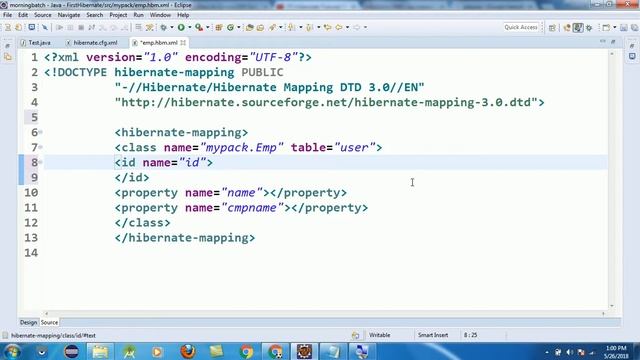Maximize the editor area
Screen dimensions: 640x360
tap(613, 42)
